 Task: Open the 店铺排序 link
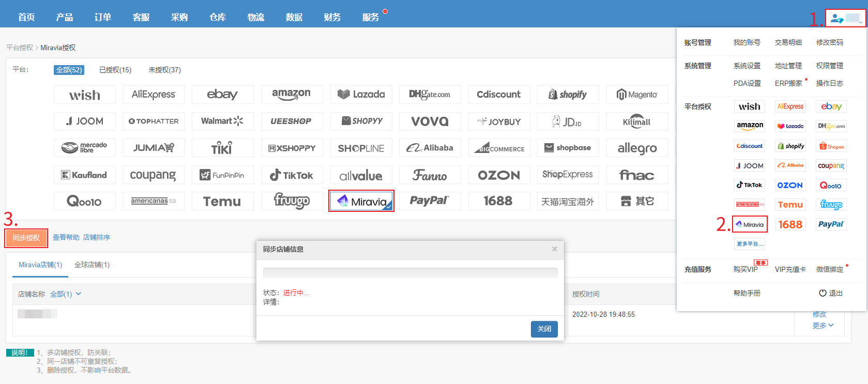point(97,237)
